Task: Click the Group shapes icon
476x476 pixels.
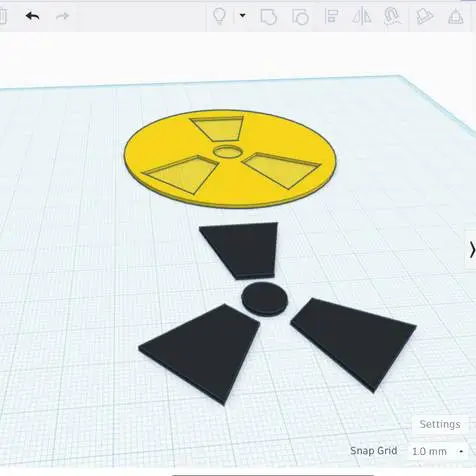Action: (268, 16)
